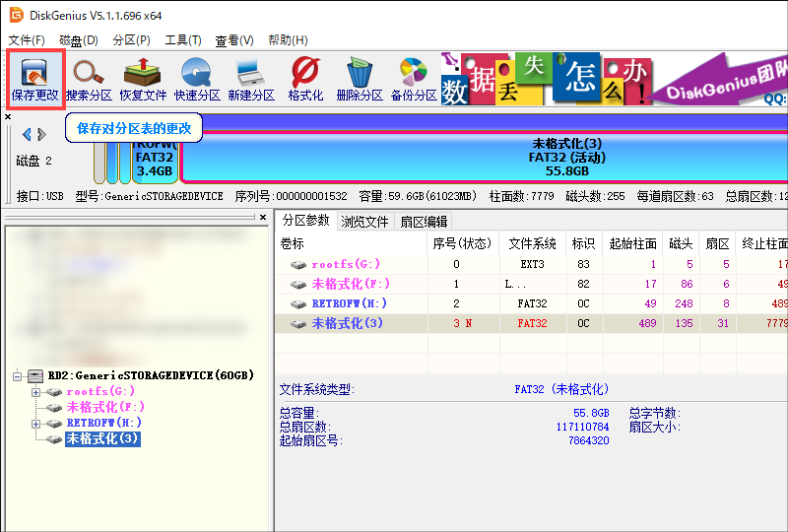Create a partition with 新建分区

pyautogui.click(x=251, y=80)
